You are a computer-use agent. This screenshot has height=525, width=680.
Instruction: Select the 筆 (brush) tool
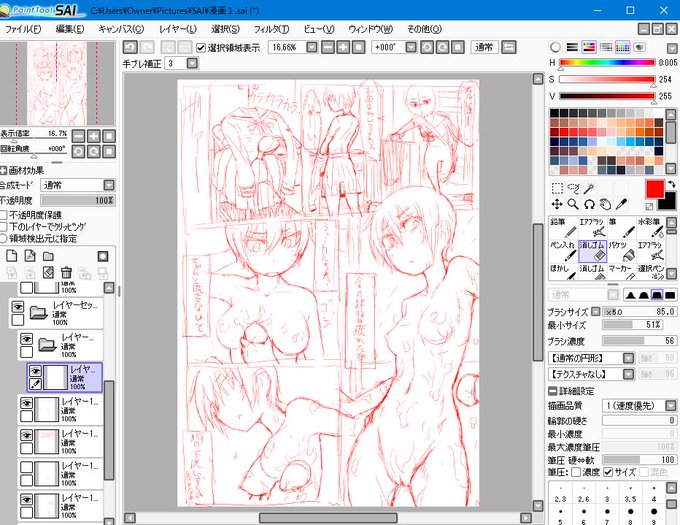pyautogui.click(x=621, y=228)
